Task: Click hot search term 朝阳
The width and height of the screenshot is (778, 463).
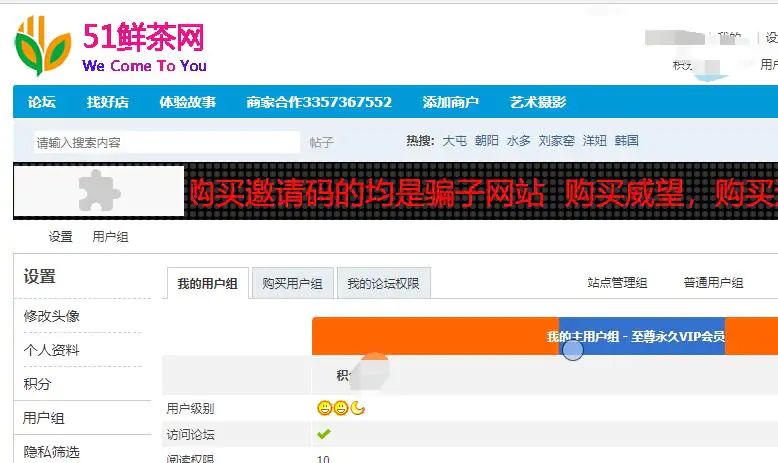Action: tap(486, 141)
